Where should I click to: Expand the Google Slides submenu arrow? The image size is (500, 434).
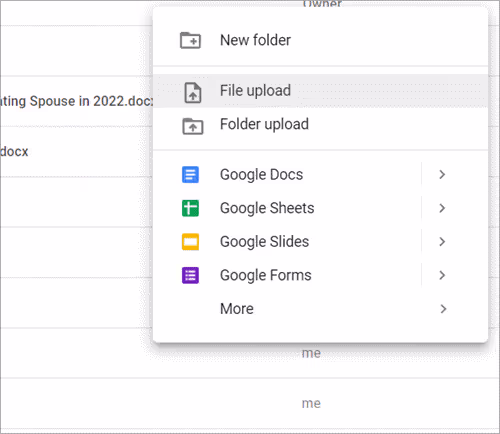[x=442, y=242]
